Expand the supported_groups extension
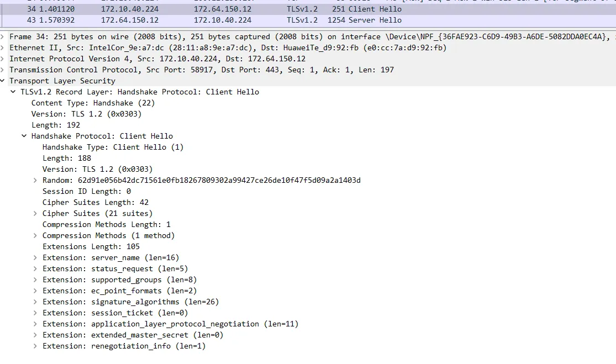 (x=35, y=279)
